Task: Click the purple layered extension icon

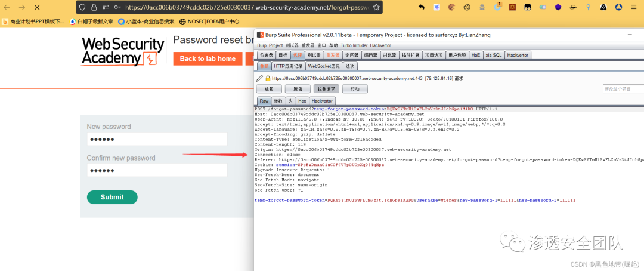Action: (558, 7)
